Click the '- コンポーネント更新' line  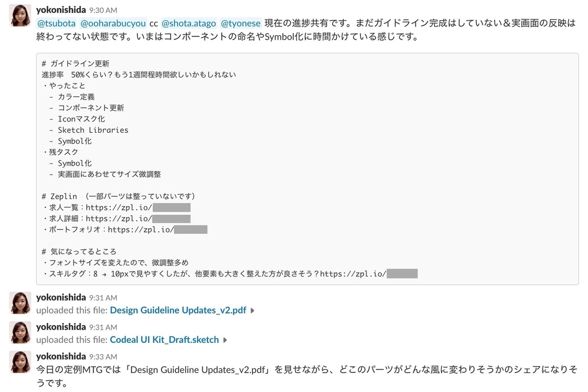coord(87,108)
